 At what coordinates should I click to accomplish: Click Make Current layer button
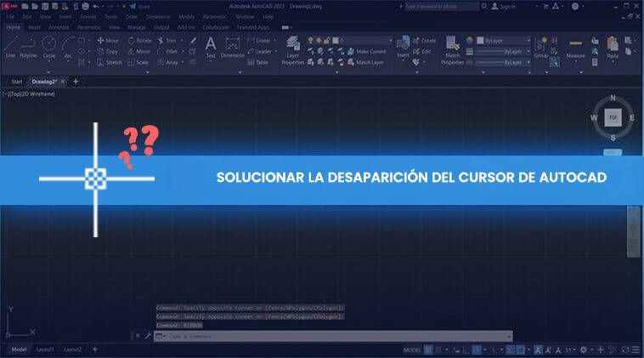[367, 51]
